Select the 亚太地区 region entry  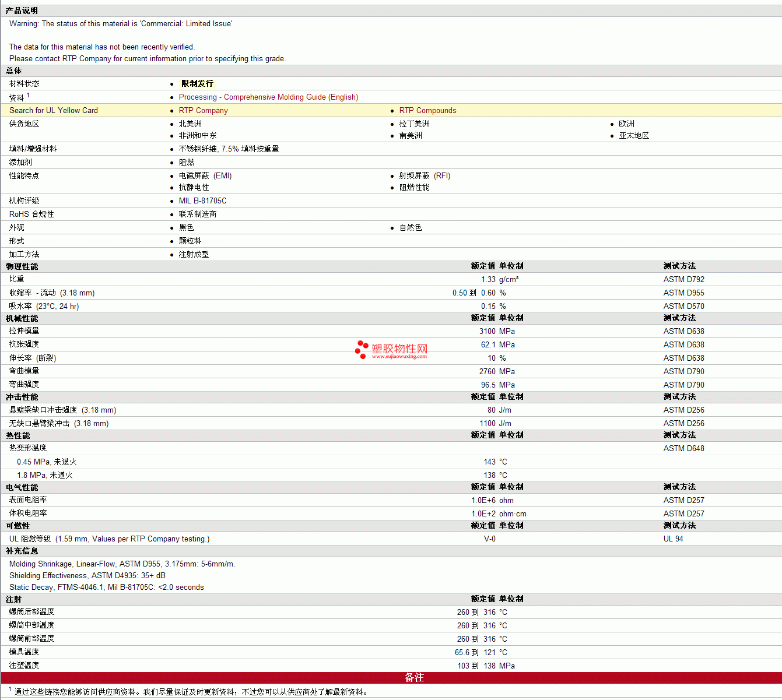click(x=634, y=136)
